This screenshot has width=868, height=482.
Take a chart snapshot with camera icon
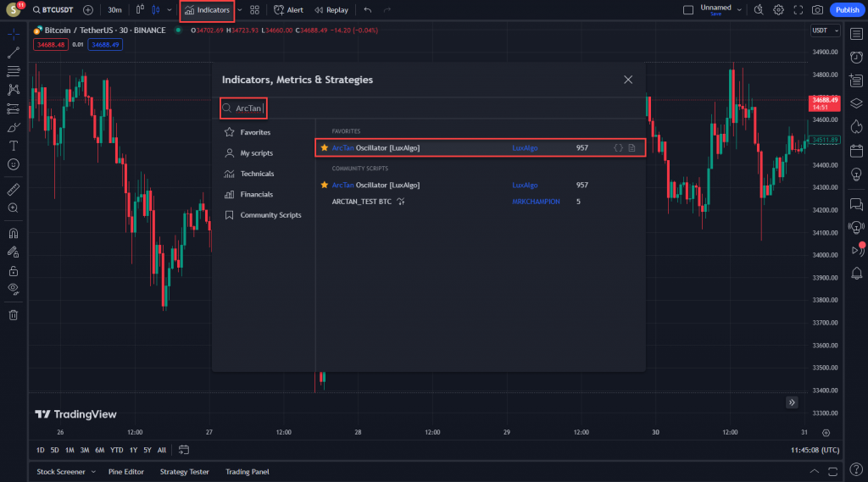tap(818, 10)
